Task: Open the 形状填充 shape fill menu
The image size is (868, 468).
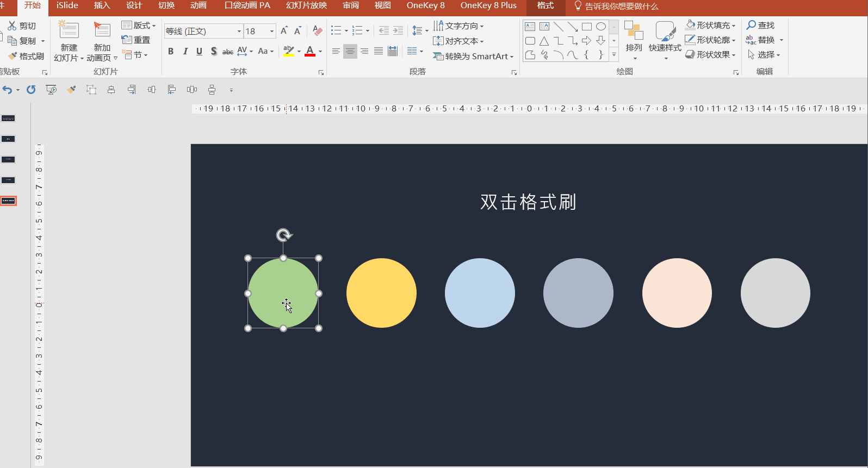Action: [710, 25]
